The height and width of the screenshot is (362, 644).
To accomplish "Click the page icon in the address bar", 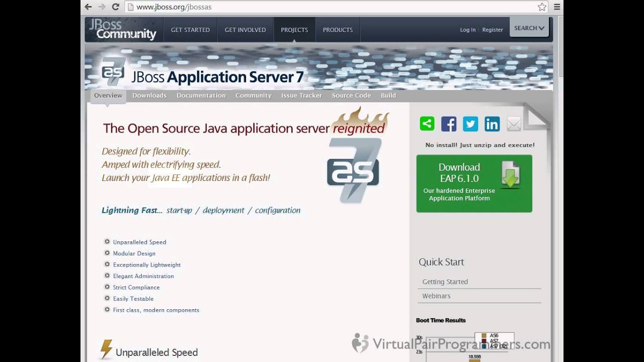I will click(130, 7).
